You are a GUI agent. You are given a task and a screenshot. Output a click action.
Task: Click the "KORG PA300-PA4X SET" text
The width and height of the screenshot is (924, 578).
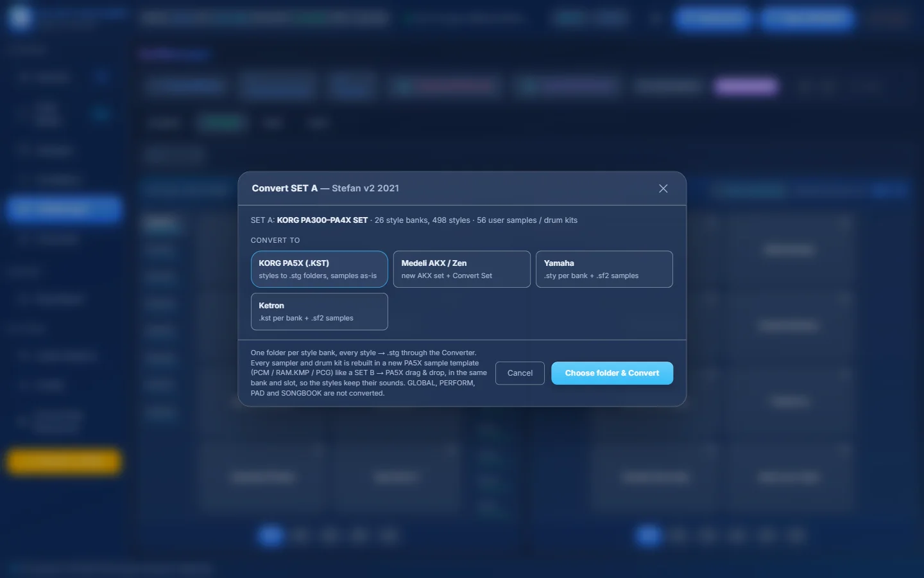tap(322, 220)
